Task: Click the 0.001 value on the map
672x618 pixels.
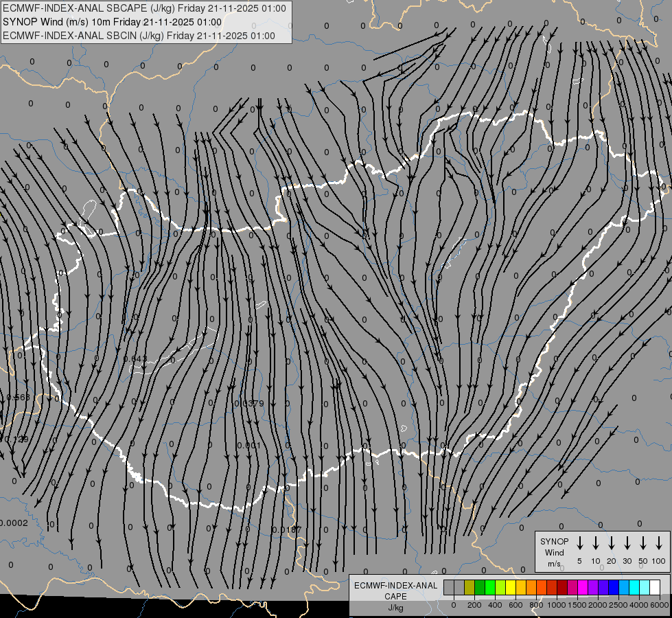Action: click(249, 445)
